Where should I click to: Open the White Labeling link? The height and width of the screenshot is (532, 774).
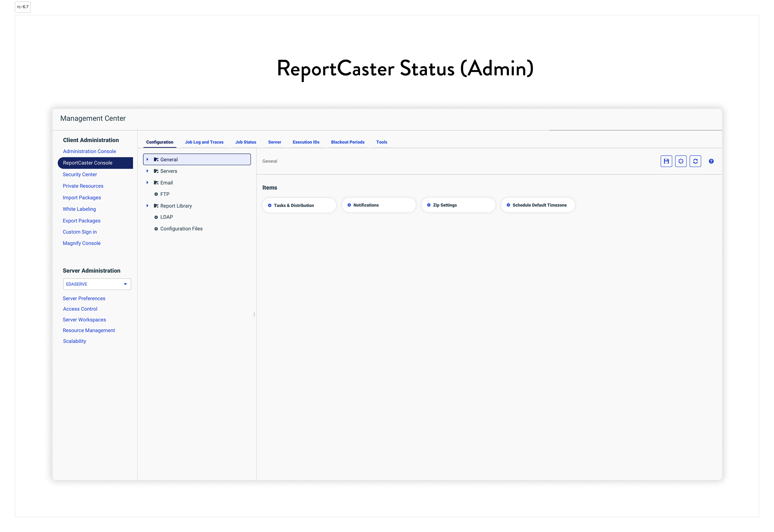click(x=79, y=209)
